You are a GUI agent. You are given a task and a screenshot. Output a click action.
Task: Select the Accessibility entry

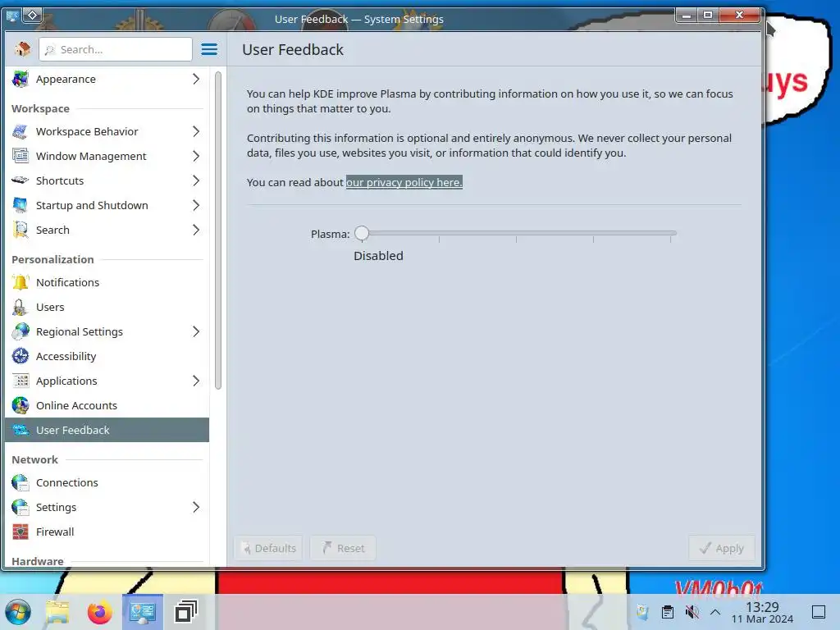coord(107,356)
